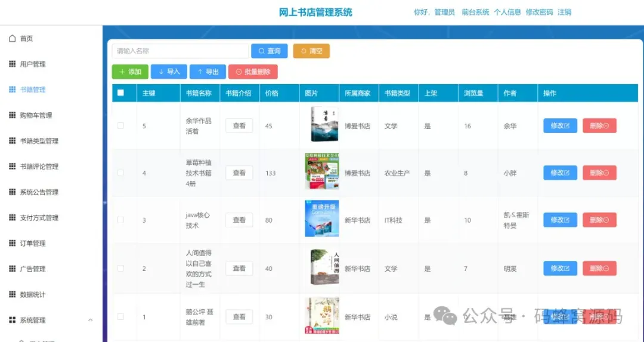Viewport: 644px width, 342px height.
Task: Click 查看 for java核心技术 introduction
Action: click(x=239, y=220)
